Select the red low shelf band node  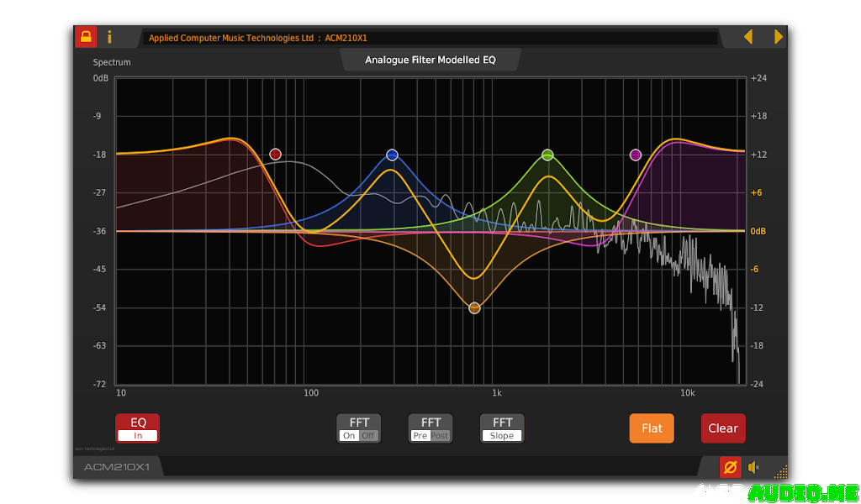(276, 154)
